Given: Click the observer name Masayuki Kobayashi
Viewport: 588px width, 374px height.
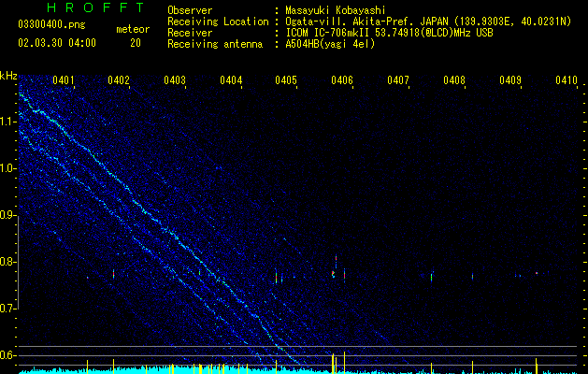Looking at the screenshot, I should (x=336, y=10).
